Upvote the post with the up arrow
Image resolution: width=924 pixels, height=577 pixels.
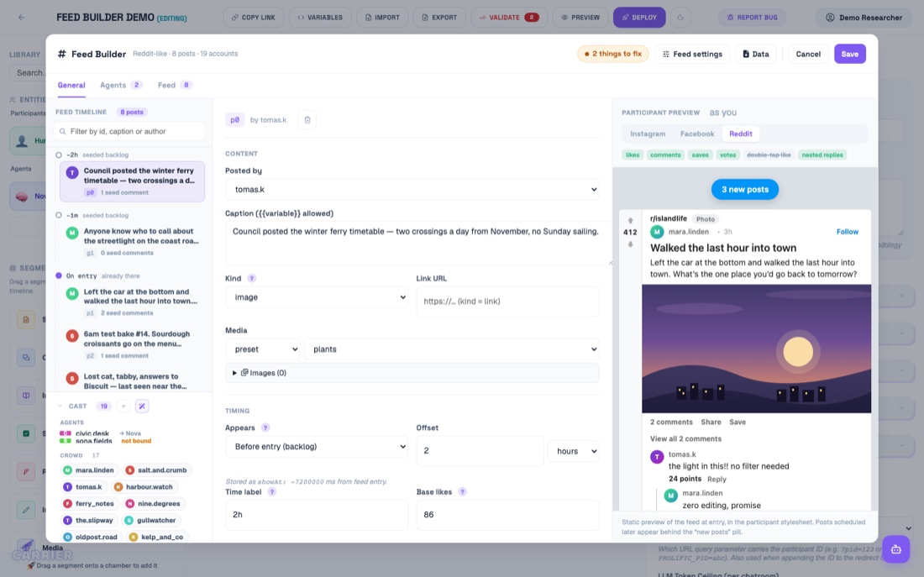point(630,221)
